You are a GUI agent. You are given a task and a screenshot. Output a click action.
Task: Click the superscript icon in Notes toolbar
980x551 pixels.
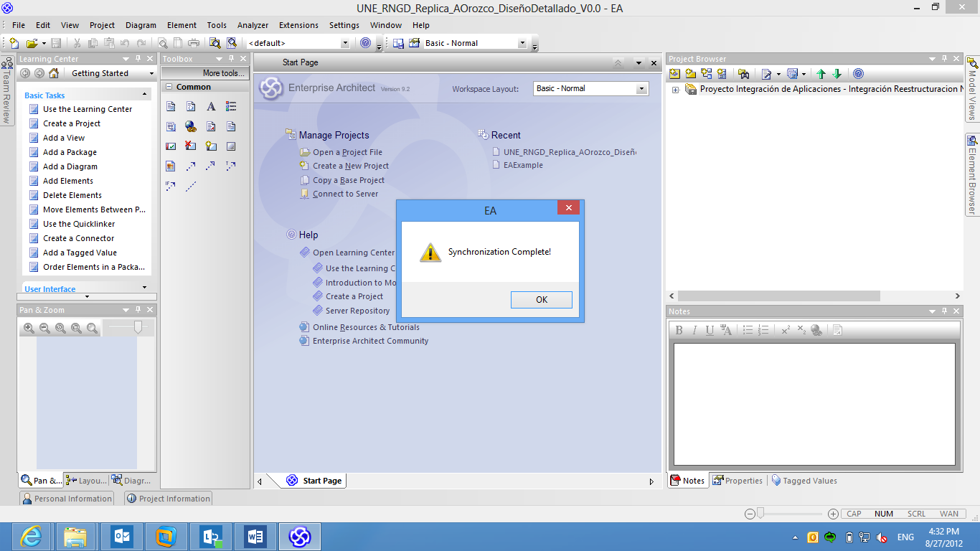786,330
